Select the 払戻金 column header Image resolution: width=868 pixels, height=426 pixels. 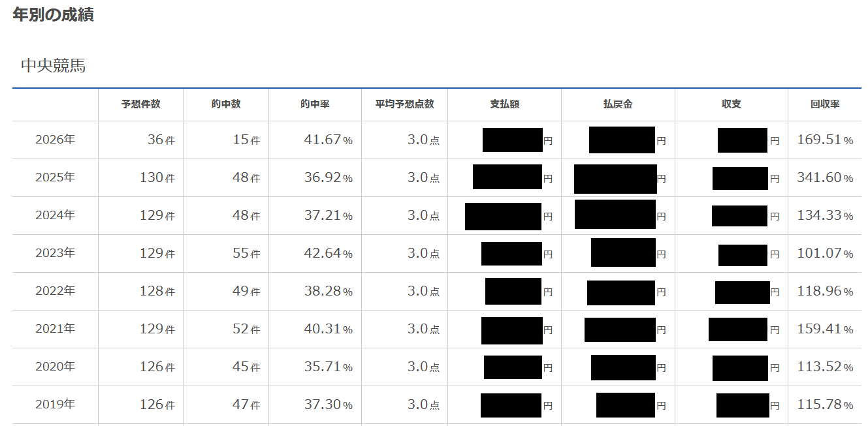(x=618, y=104)
